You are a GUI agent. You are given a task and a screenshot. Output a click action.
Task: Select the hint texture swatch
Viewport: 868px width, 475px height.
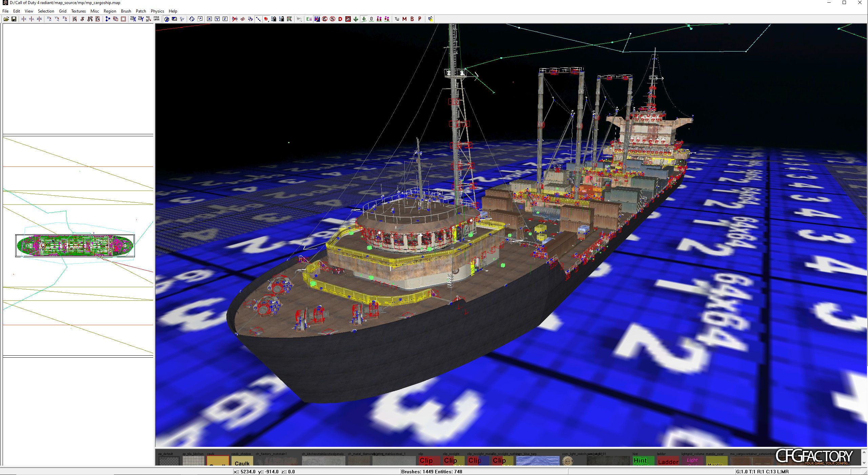click(643, 460)
